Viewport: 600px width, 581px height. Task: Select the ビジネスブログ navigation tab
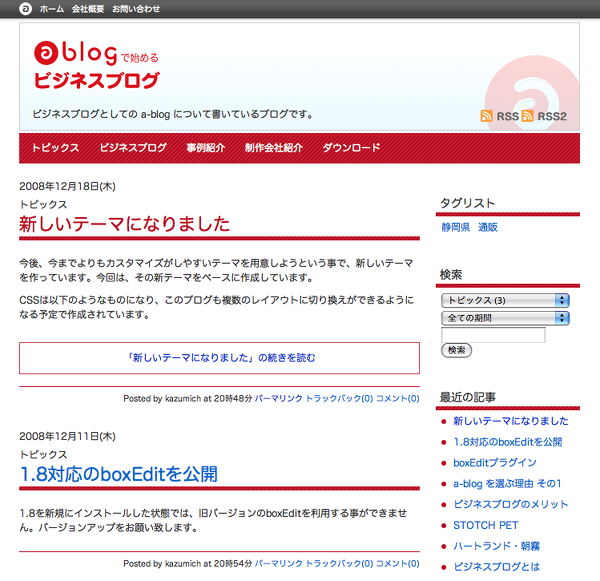[133, 148]
